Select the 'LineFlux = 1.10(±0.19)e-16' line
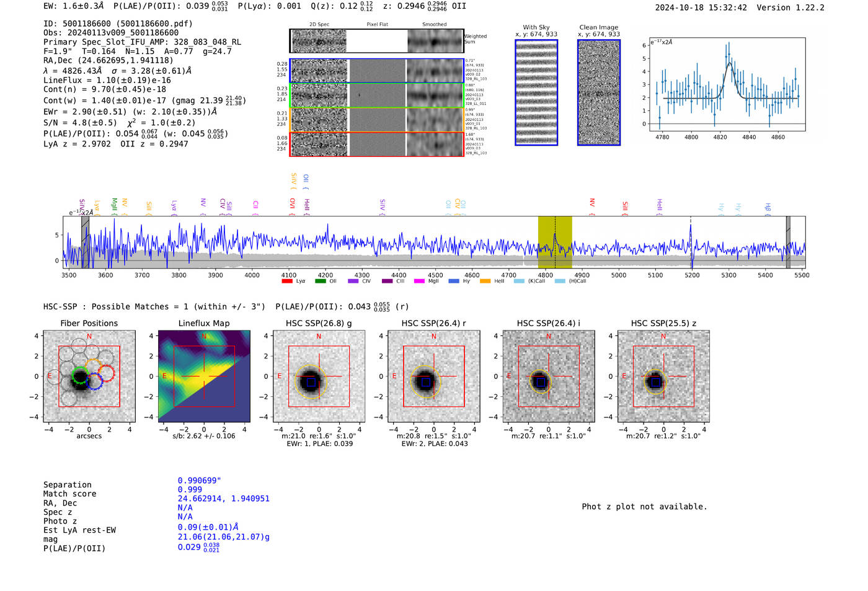 [107, 80]
